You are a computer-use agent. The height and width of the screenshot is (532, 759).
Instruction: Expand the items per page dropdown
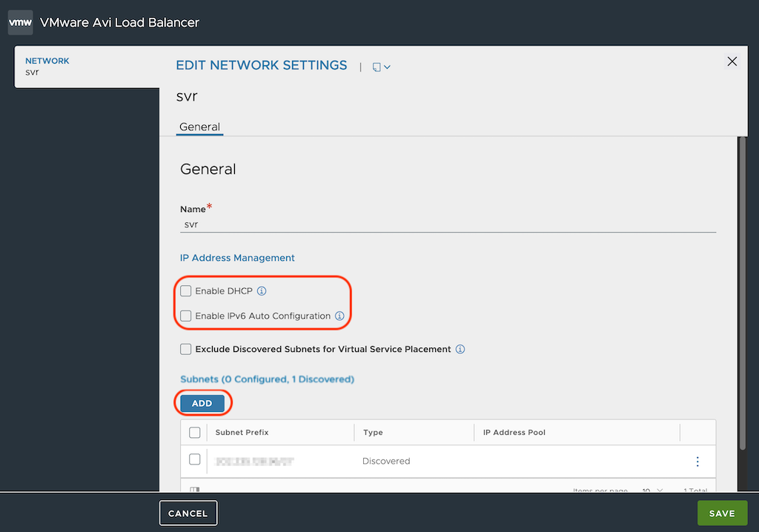tap(653, 491)
